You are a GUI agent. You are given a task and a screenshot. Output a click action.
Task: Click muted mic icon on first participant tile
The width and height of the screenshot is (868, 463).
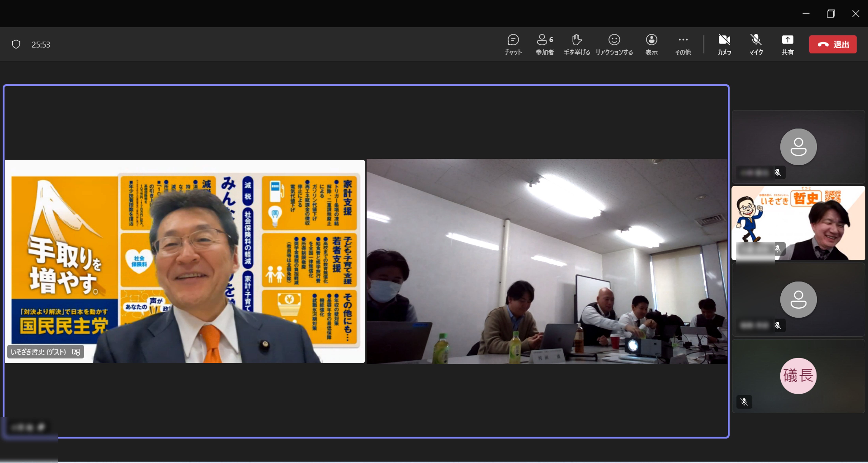pos(778,173)
